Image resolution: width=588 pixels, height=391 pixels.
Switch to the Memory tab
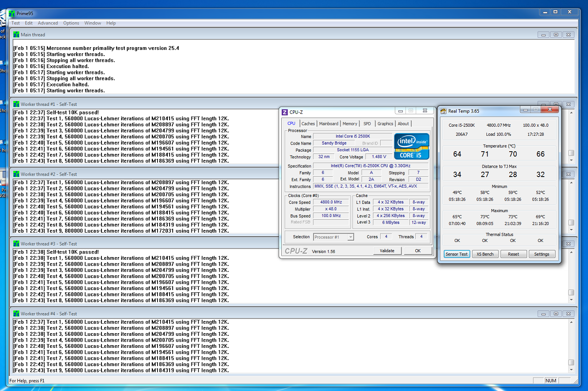point(349,124)
